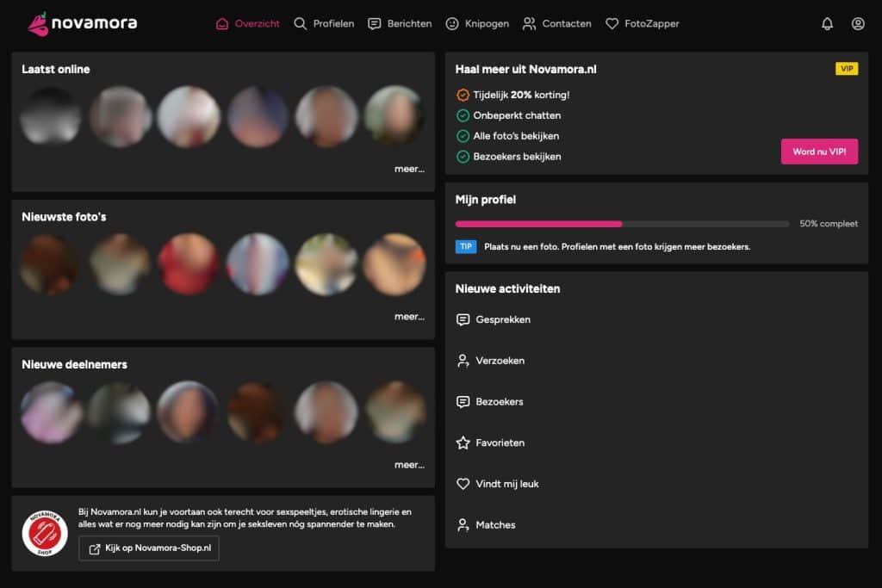This screenshot has width=882, height=588.
Task: Open notifications bell icon
Action: pos(827,23)
